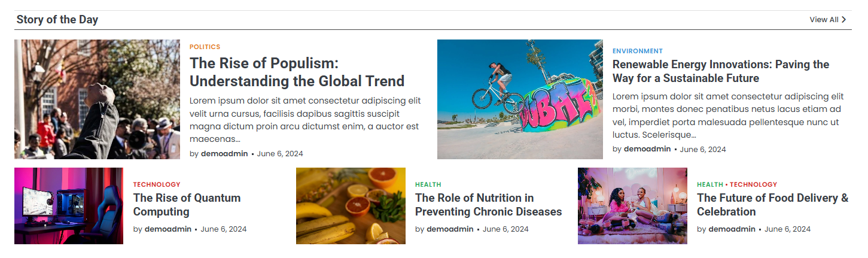Select the green Health tag above Nutrition article

[428, 184]
